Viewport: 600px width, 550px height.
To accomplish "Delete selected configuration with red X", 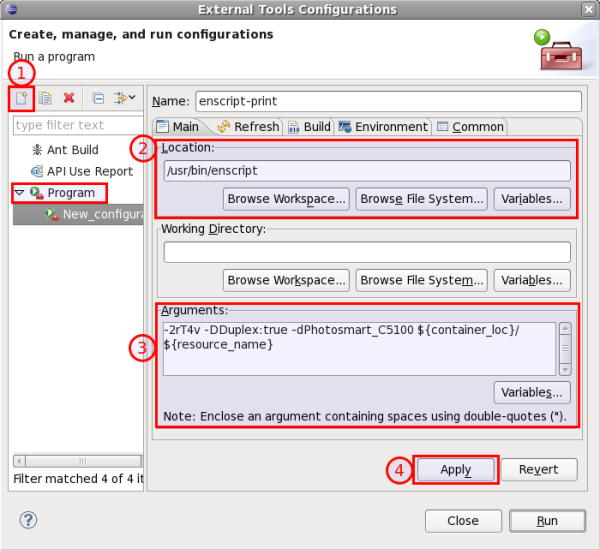I will [x=69, y=98].
